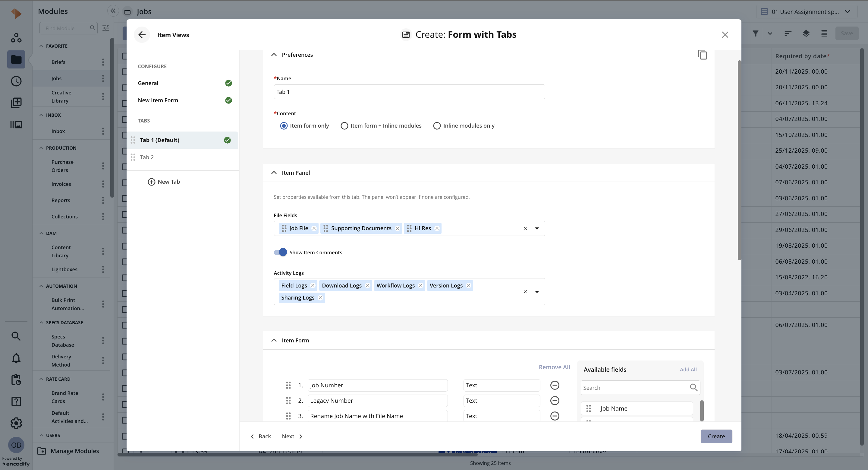The height and width of the screenshot is (470, 868).
Task: Add a New Tab
Action: [164, 182]
